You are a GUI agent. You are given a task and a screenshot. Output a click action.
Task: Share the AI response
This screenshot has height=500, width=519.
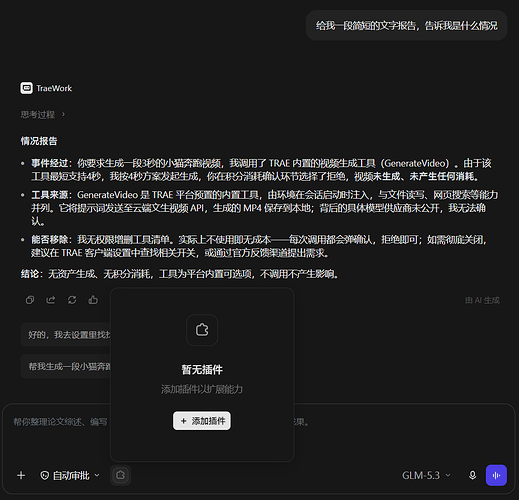[x=51, y=300]
